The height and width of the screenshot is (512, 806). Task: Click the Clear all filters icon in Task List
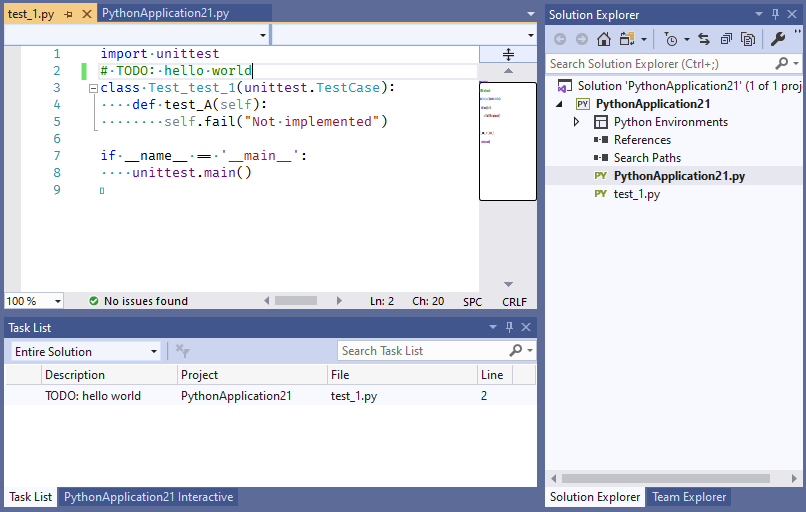(x=182, y=351)
